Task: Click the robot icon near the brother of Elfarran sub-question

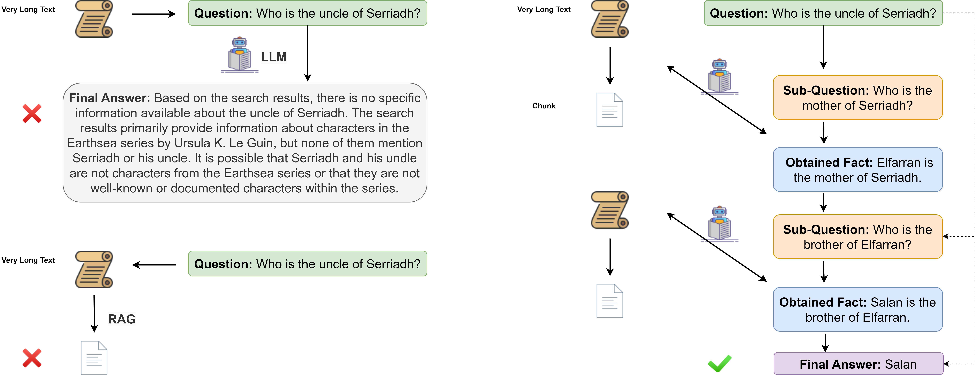Action: pyautogui.click(x=719, y=224)
